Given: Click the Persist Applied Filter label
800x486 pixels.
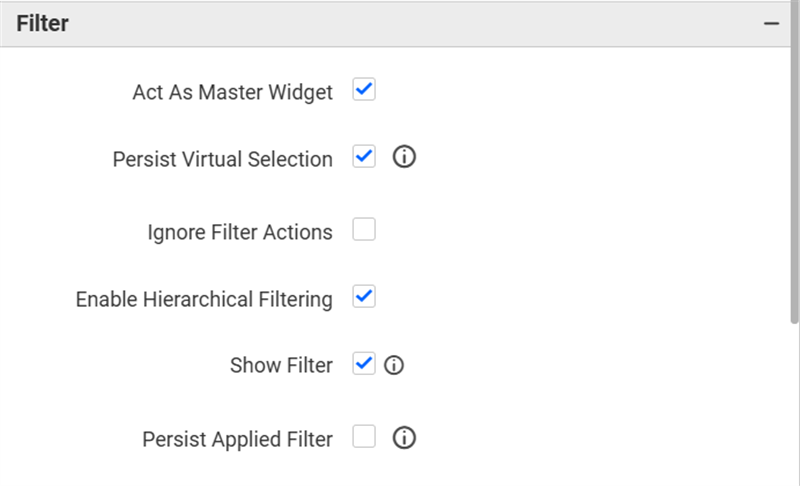Looking at the screenshot, I should coord(237,439).
